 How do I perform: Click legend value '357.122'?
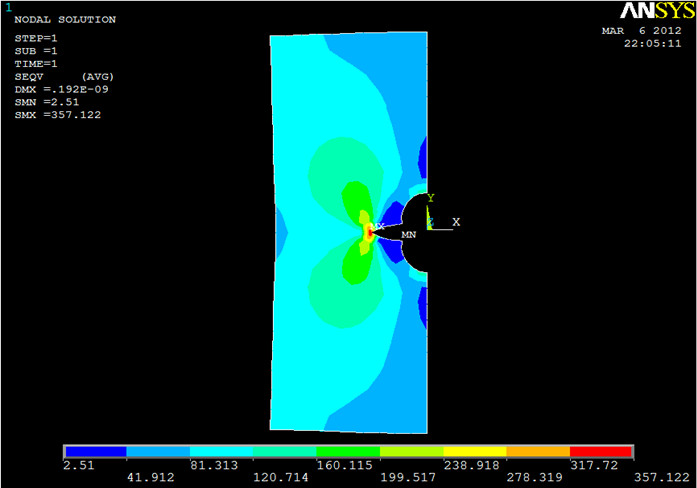click(x=662, y=477)
